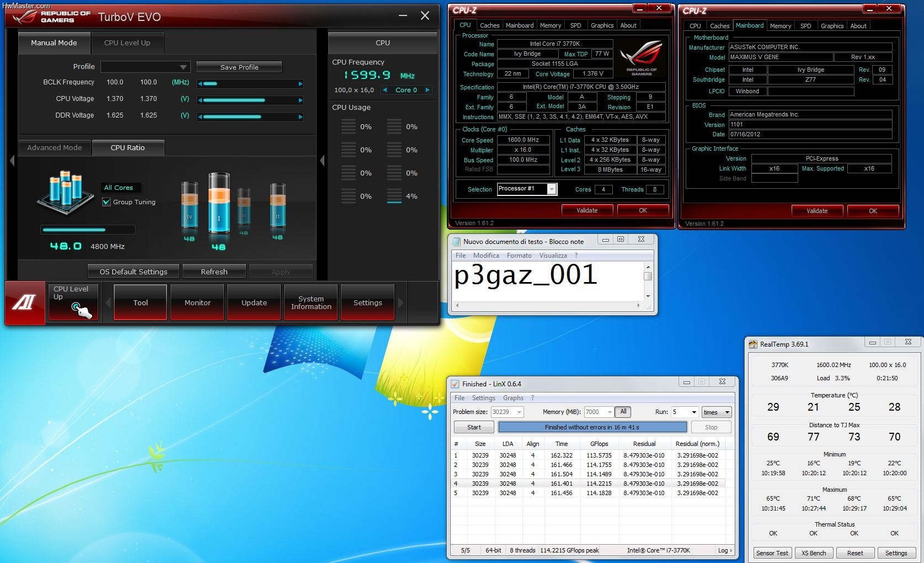Adjust the CPU Voltage slider
This screenshot has width=924, height=563.
[x=250, y=100]
